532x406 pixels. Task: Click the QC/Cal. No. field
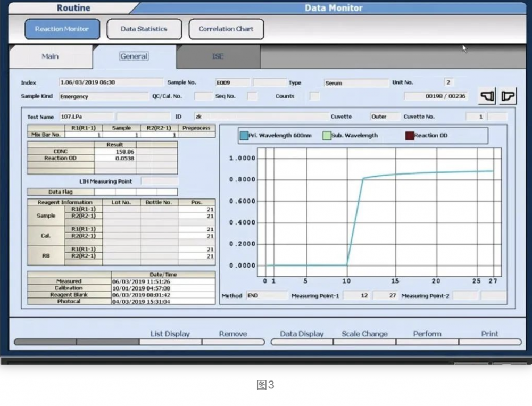tap(204, 96)
